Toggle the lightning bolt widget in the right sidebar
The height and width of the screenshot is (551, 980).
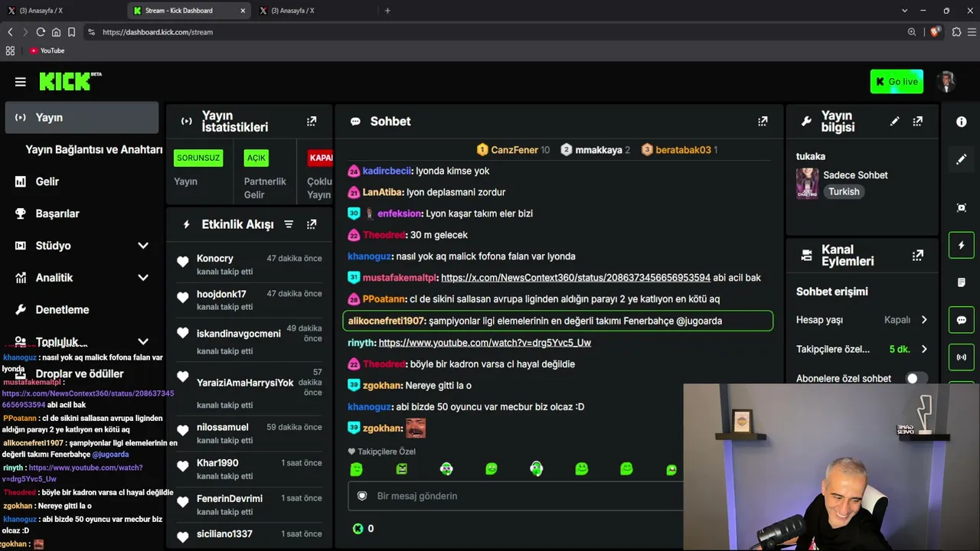(962, 245)
